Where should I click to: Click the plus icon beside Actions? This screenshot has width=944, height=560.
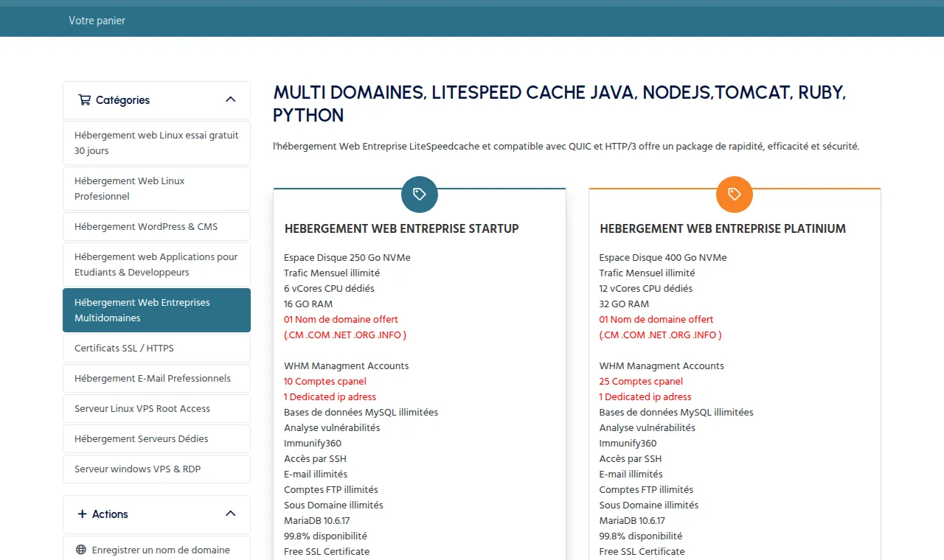[82, 514]
